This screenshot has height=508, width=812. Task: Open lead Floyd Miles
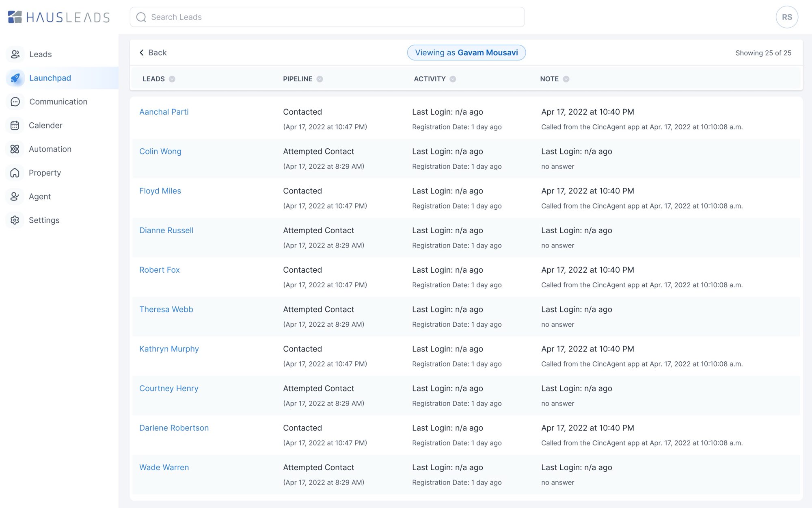[x=160, y=191]
